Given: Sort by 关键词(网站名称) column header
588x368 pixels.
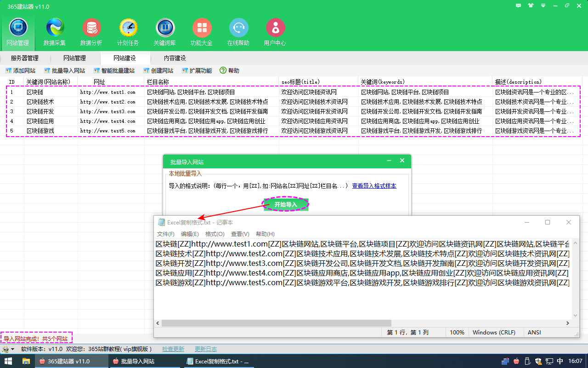Looking at the screenshot, I should coord(48,82).
